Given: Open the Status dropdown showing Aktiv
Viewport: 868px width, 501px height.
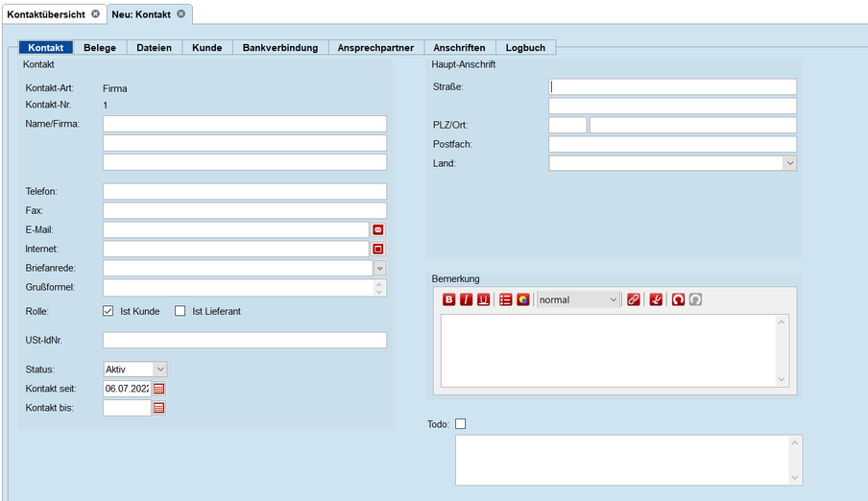Looking at the screenshot, I should tap(135, 370).
